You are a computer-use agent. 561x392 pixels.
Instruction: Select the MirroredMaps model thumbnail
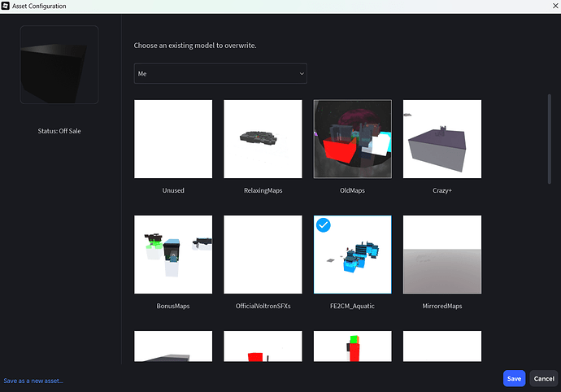pos(442,255)
